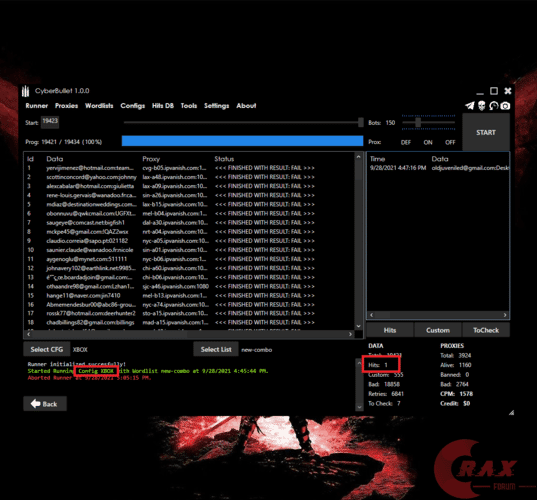Click the runner list horizontal scroll-right arrow
This screenshot has width=537, height=500.
(x=350, y=334)
